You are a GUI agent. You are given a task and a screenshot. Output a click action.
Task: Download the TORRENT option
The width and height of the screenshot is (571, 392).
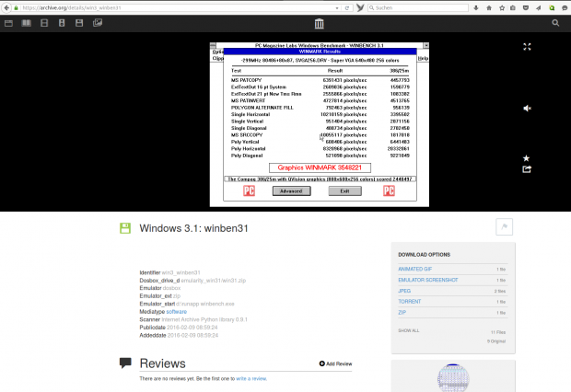coord(409,302)
